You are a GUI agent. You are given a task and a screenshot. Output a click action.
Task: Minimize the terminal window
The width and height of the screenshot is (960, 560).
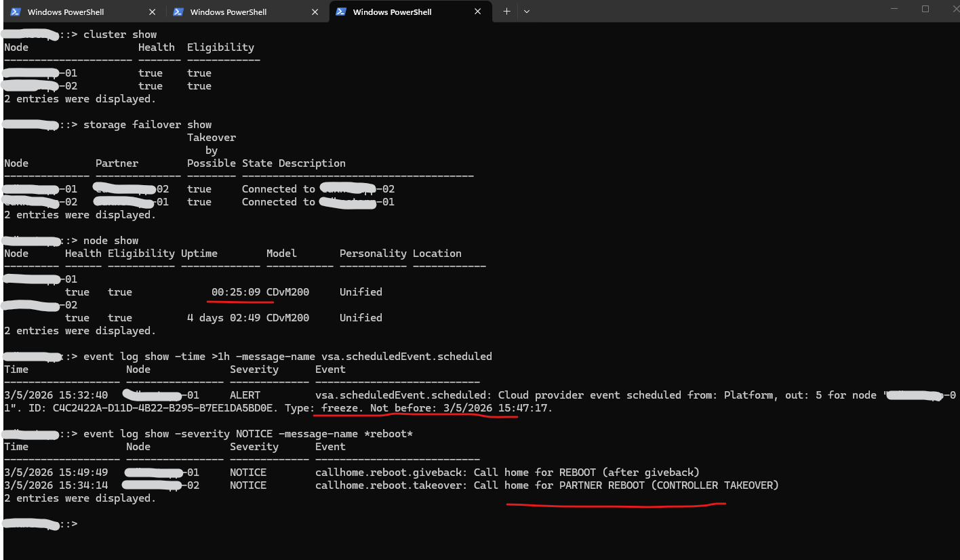pos(893,9)
